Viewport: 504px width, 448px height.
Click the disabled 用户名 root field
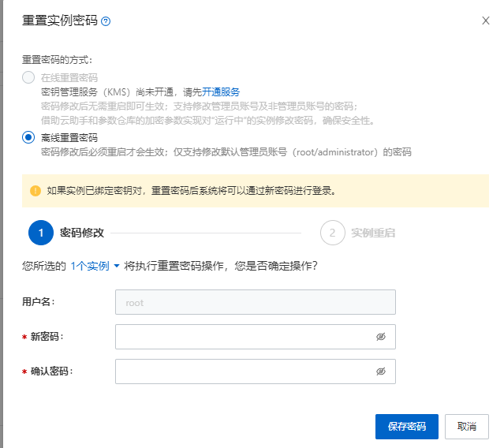[x=255, y=302]
